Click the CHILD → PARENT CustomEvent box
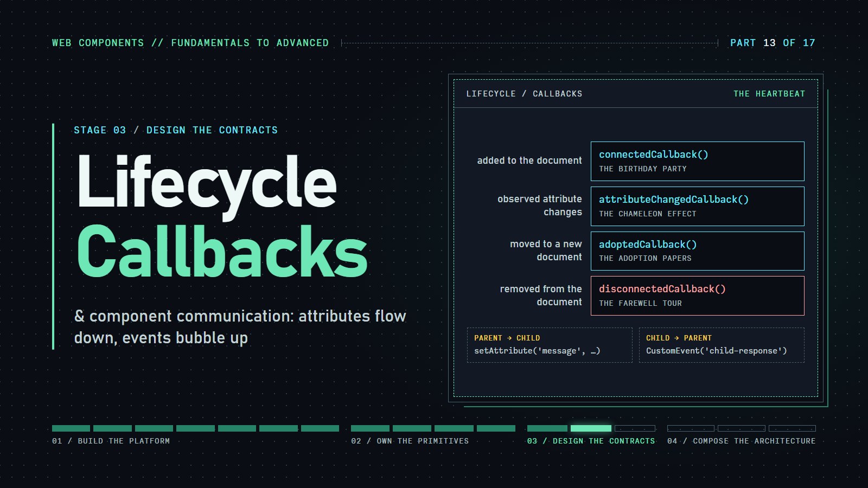This screenshot has width=868, height=488. (722, 345)
